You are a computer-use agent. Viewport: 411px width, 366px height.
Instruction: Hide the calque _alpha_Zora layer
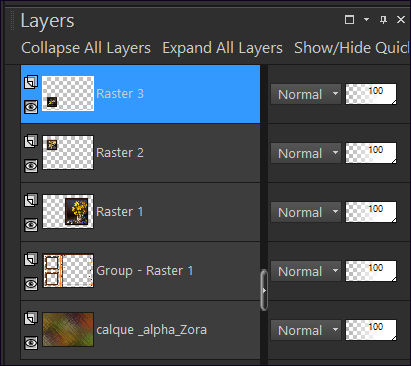click(31, 343)
